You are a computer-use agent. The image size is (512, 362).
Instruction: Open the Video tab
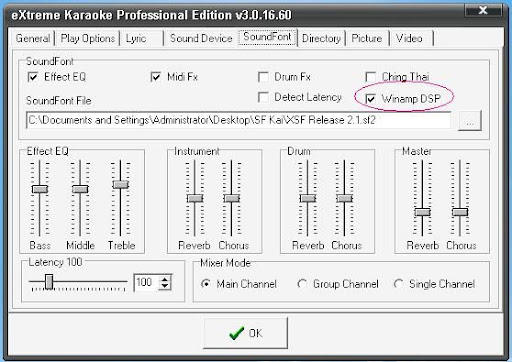pos(409,38)
